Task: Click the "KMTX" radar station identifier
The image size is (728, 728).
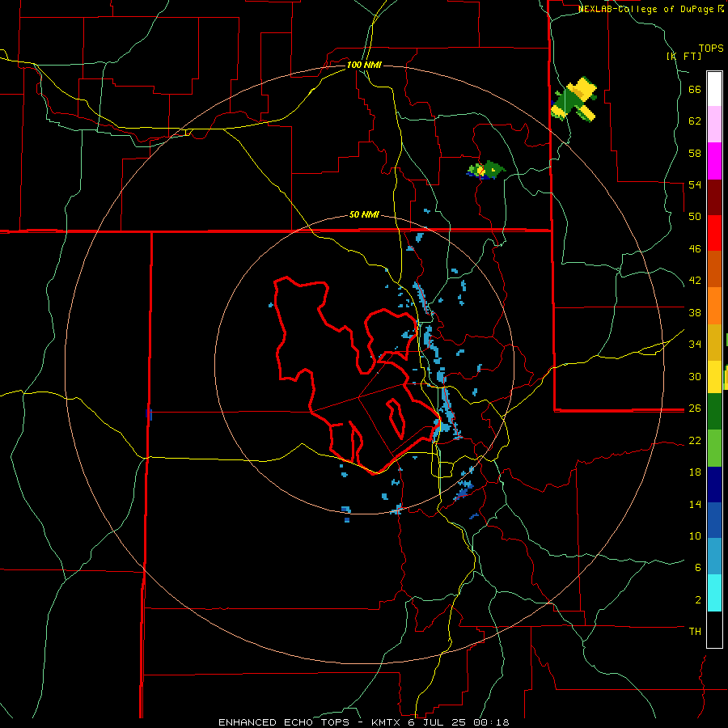Action: point(385,722)
